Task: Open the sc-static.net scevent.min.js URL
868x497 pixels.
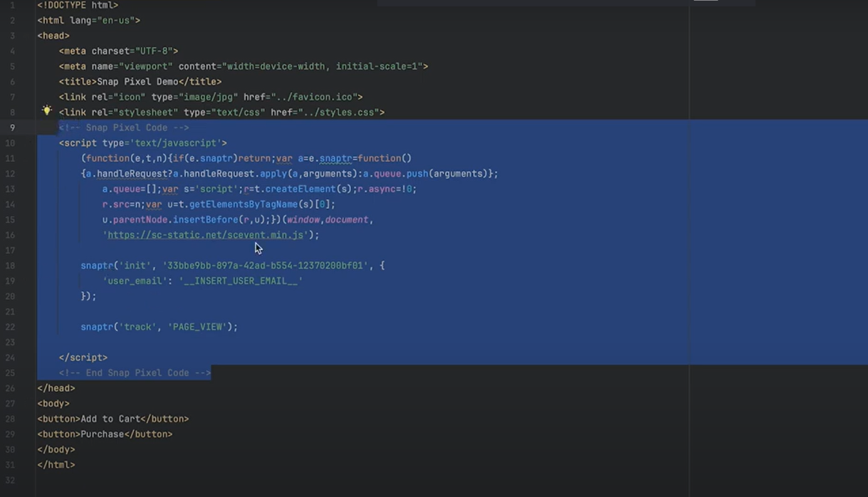Action: tap(206, 235)
